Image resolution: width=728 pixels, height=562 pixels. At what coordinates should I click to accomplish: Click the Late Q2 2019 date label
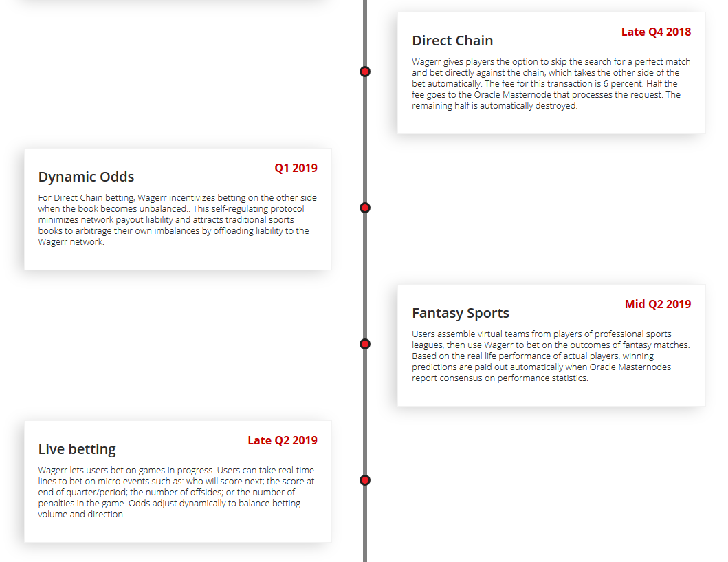point(283,440)
